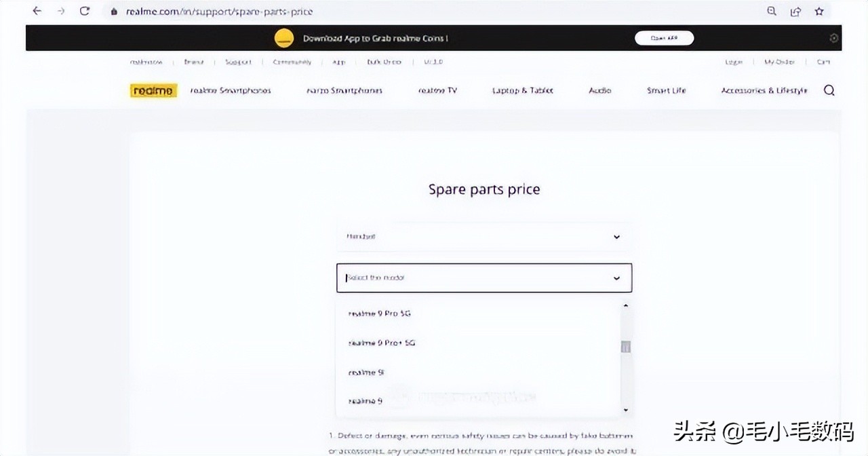Click the model list scrollbar down arrow

pyautogui.click(x=625, y=410)
